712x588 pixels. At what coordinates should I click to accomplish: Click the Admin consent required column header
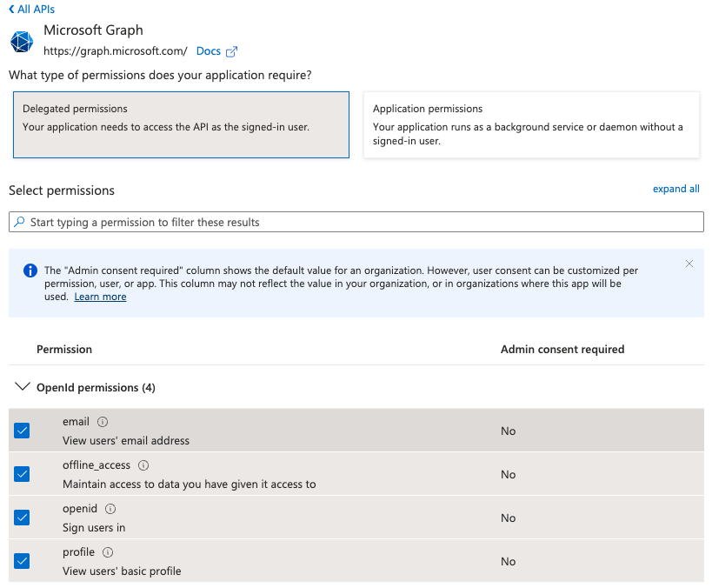562,349
